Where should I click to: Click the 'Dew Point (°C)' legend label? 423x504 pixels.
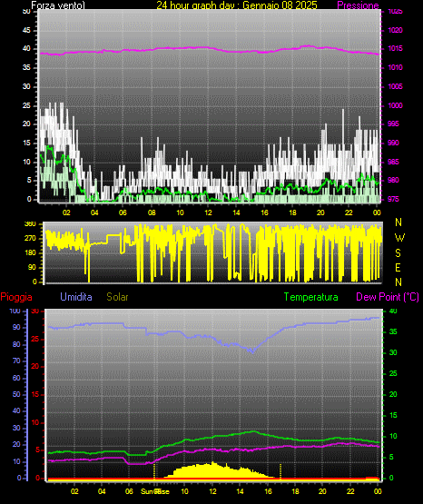pyautogui.click(x=388, y=297)
